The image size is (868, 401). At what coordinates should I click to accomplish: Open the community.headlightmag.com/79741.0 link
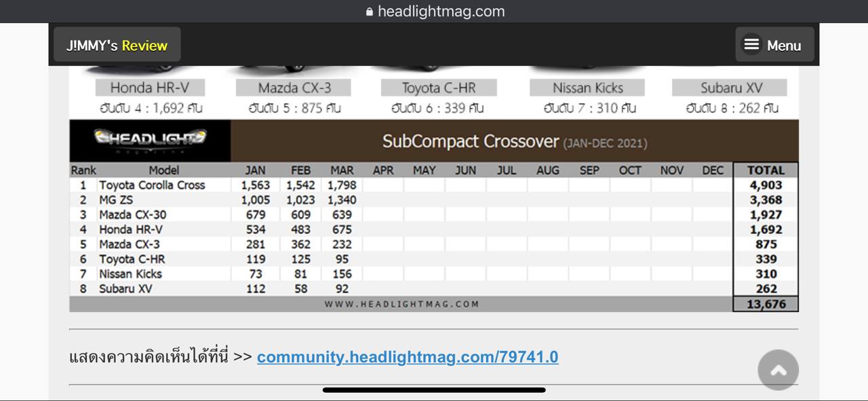pyautogui.click(x=408, y=357)
